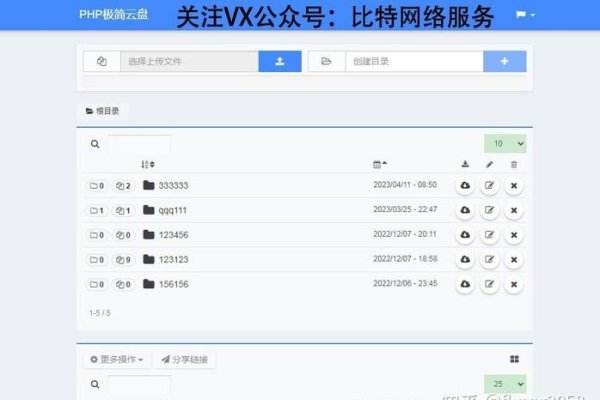Click the folder list search box
This screenshot has width=600, height=400.
tap(139, 144)
